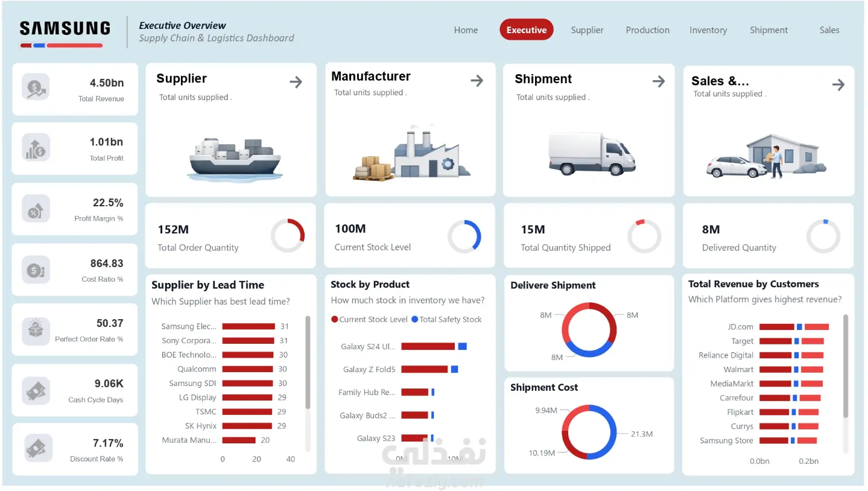868x491 pixels.
Task: Click the Total Profit chart icon
Action: [x=36, y=148]
